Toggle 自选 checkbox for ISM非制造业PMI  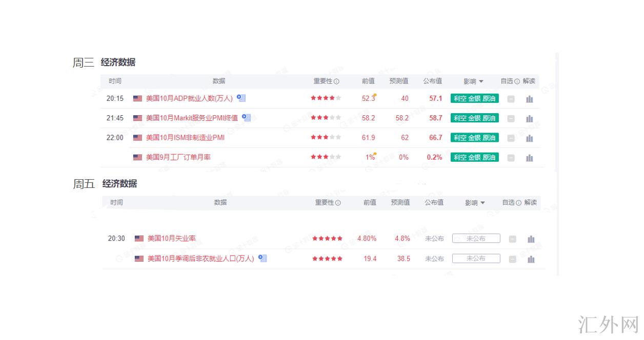point(511,138)
